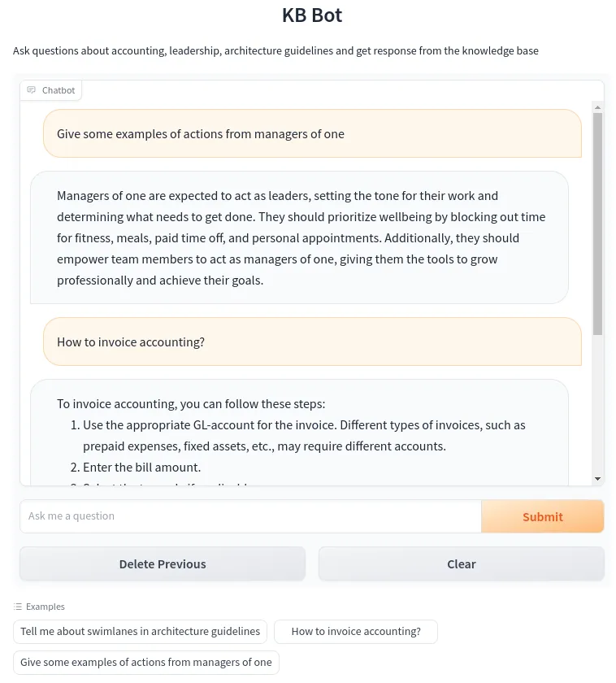Image resolution: width=616 pixels, height=683 pixels.
Task: Click the Examples section label
Action: (x=45, y=606)
